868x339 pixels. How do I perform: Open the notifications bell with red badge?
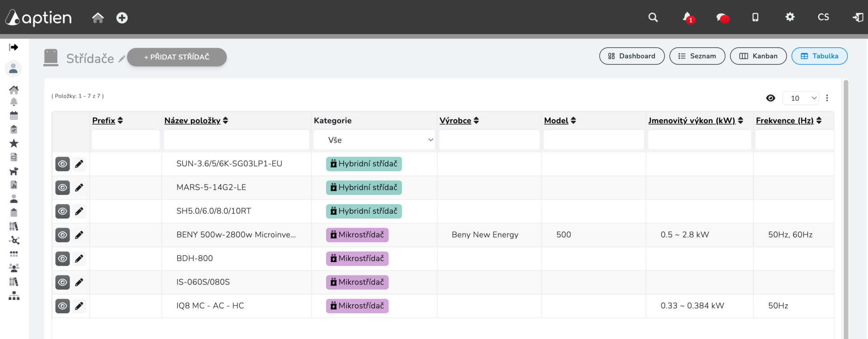pos(688,18)
